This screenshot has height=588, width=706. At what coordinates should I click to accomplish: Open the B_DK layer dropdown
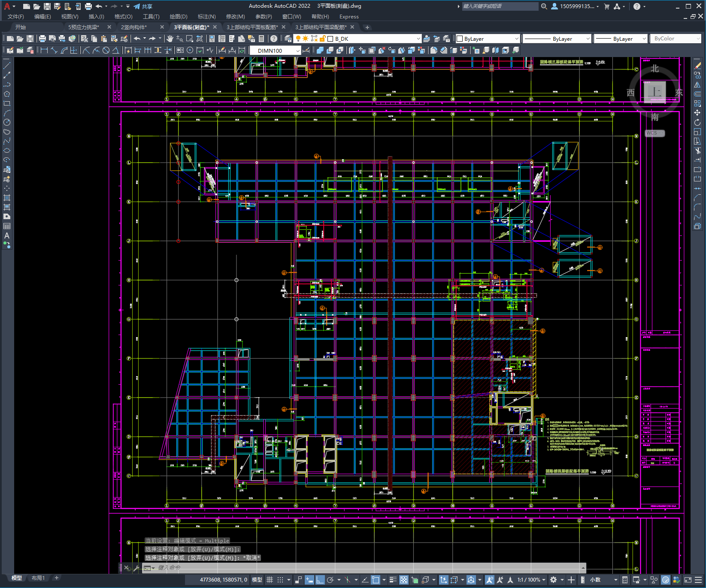pos(418,39)
